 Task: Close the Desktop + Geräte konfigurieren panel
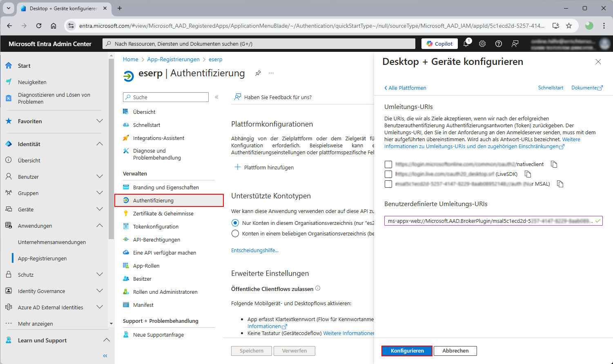point(598,62)
